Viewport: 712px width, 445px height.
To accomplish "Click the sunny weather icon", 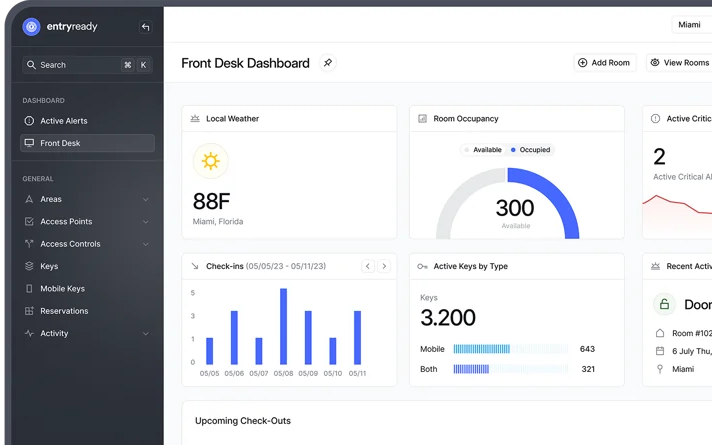I will pyautogui.click(x=211, y=160).
